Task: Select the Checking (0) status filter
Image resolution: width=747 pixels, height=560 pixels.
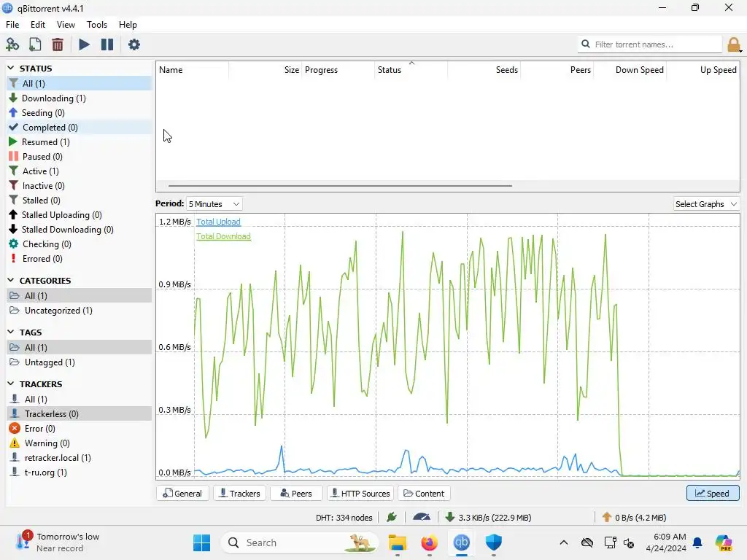Action: tap(79, 244)
